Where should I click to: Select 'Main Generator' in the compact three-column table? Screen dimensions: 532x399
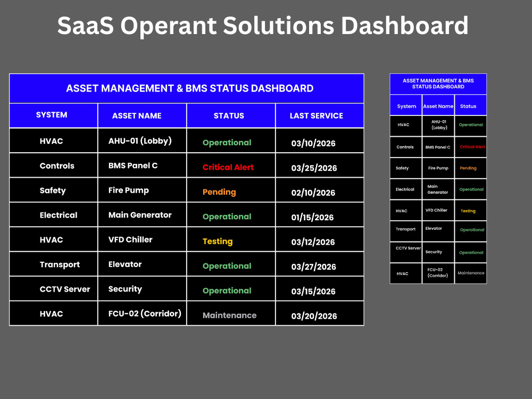[x=437, y=189]
